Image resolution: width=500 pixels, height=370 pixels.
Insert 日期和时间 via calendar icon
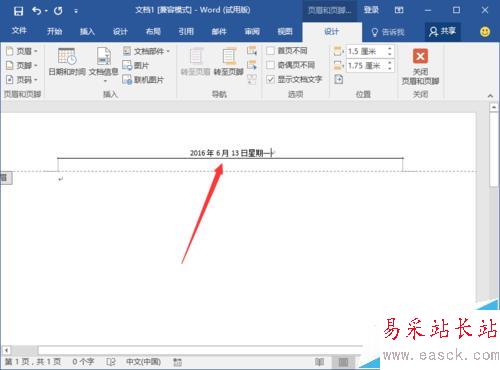(67, 62)
